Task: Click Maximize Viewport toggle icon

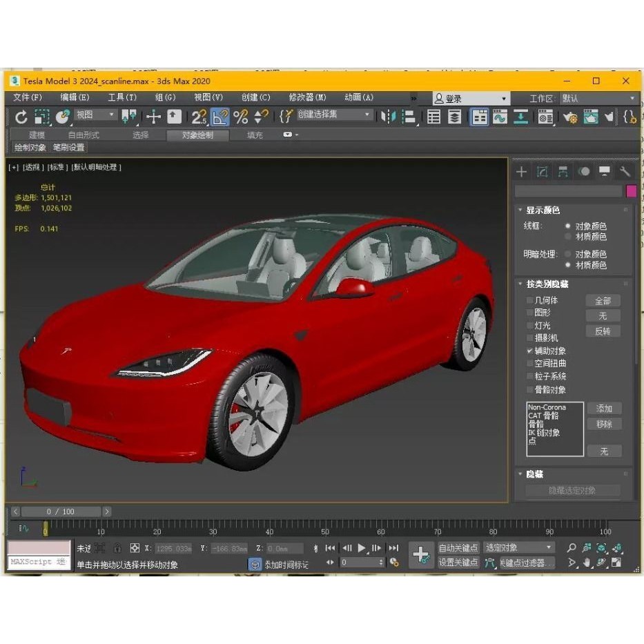Action: (616, 563)
